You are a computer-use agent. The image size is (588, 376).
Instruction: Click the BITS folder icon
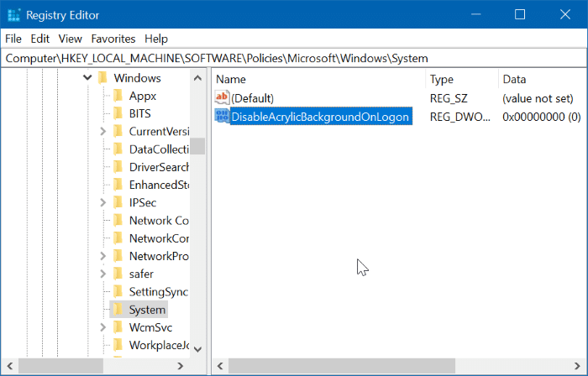point(118,113)
